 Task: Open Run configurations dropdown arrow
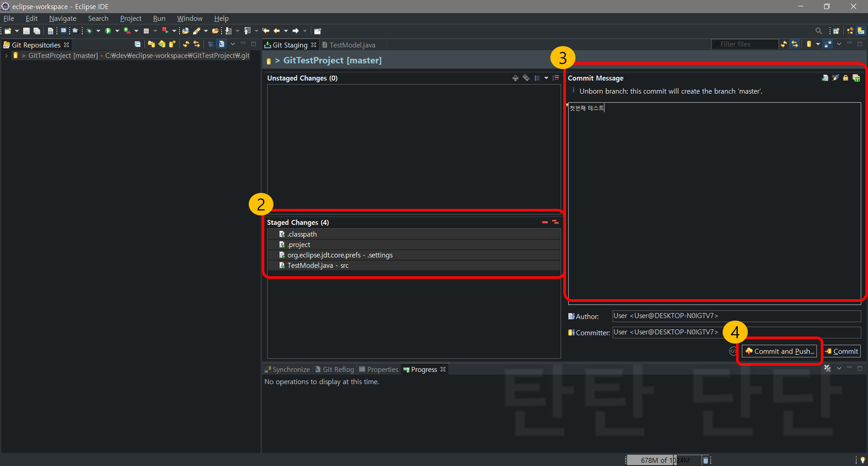pyautogui.click(x=117, y=31)
